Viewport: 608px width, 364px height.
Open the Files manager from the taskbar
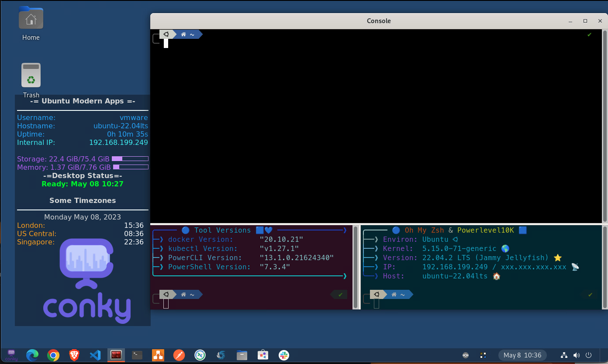point(242,355)
